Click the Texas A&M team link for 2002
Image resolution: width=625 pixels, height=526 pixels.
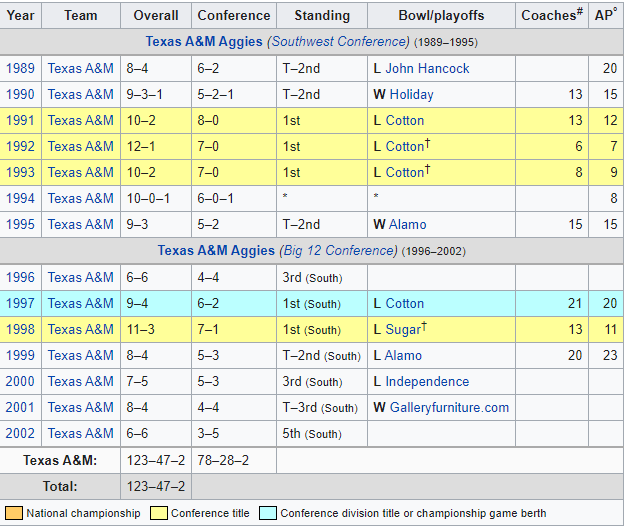pyautogui.click(x=80, y=433)
